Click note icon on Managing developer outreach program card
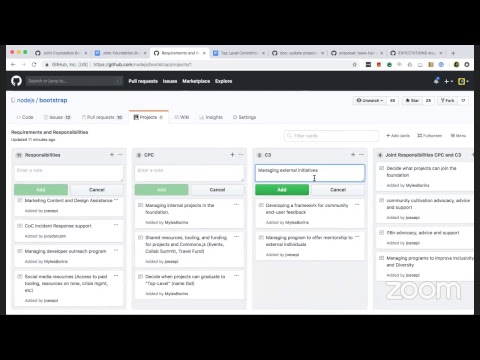 click(x=20, y=251)
